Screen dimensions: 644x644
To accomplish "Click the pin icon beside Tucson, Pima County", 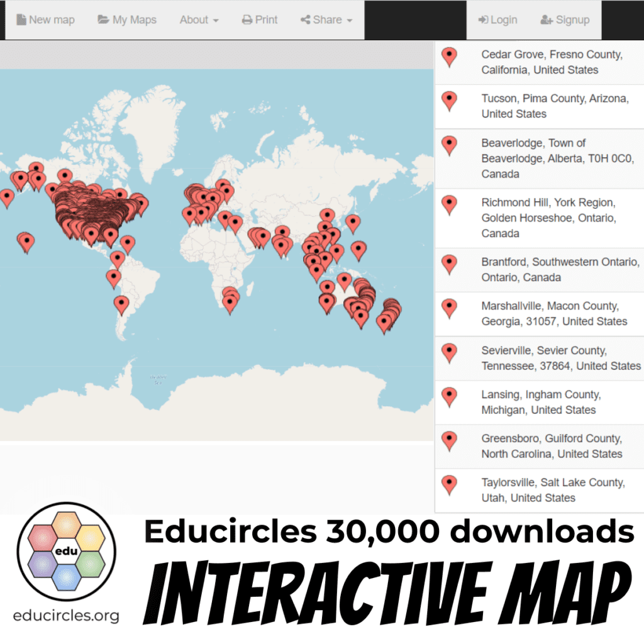I will (x=449, y=101).
